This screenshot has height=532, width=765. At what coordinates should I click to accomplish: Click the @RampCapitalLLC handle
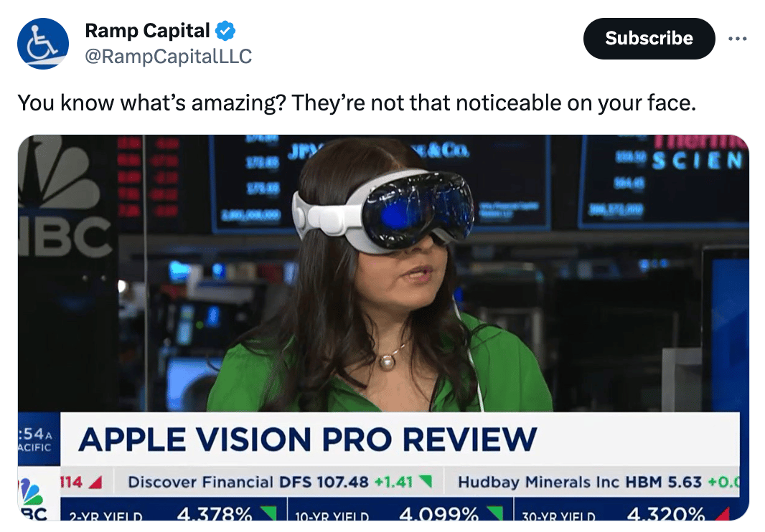[x=169, y=57]
